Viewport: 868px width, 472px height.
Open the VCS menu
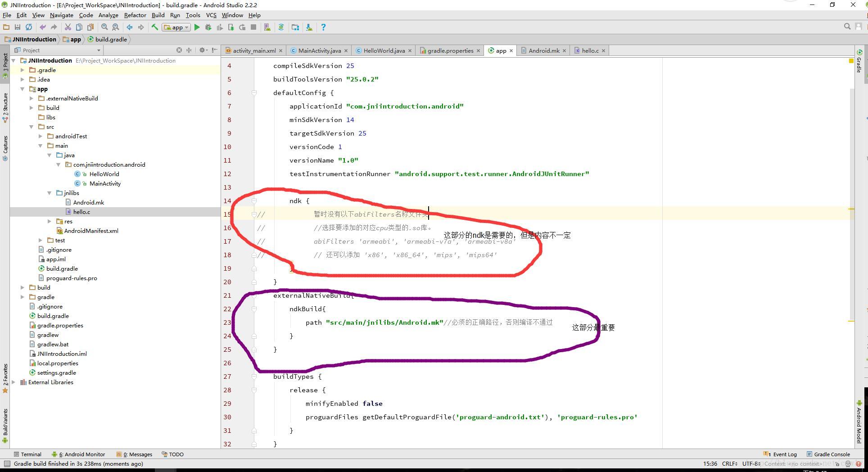click(211, 15)
